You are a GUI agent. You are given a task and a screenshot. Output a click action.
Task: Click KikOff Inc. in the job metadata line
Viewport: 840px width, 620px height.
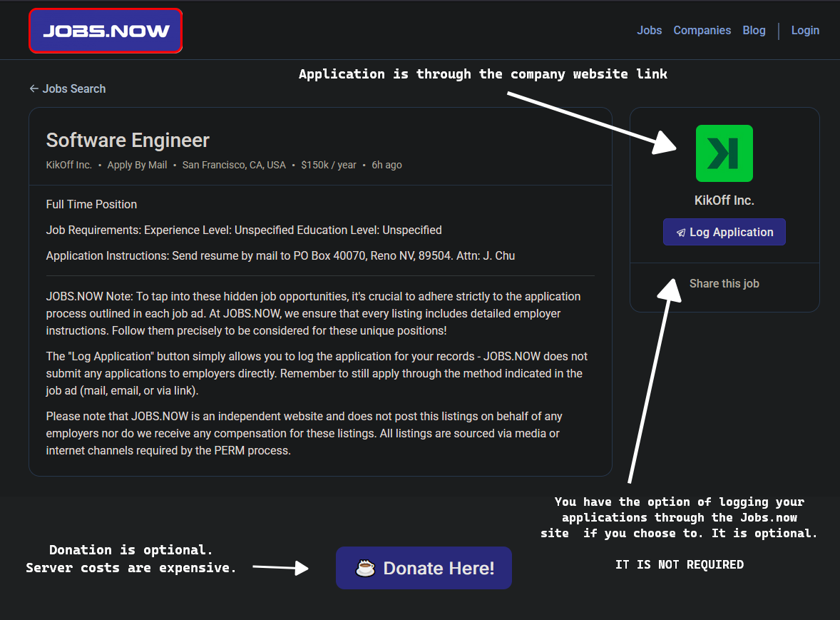pos(68,165)
